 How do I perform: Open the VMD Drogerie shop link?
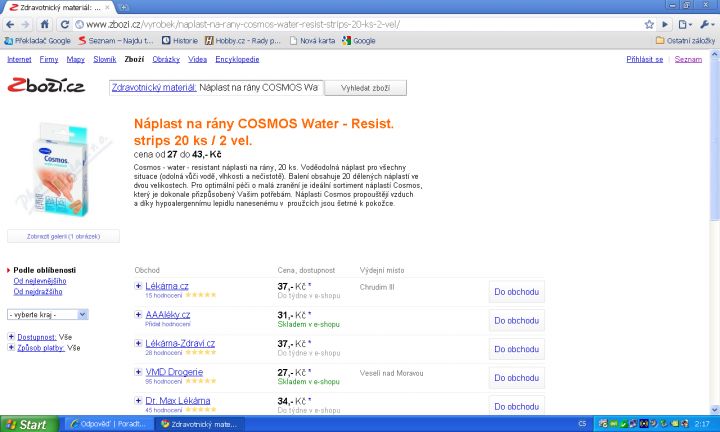point(174,372)
